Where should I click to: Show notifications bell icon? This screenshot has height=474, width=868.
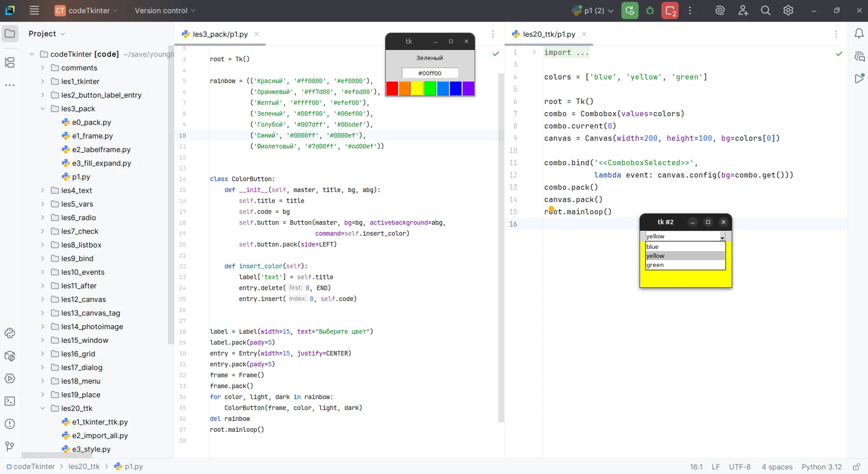859,34
